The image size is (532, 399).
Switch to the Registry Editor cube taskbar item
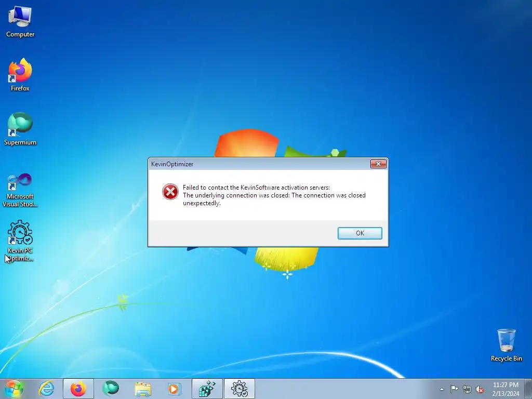(207, 389)
